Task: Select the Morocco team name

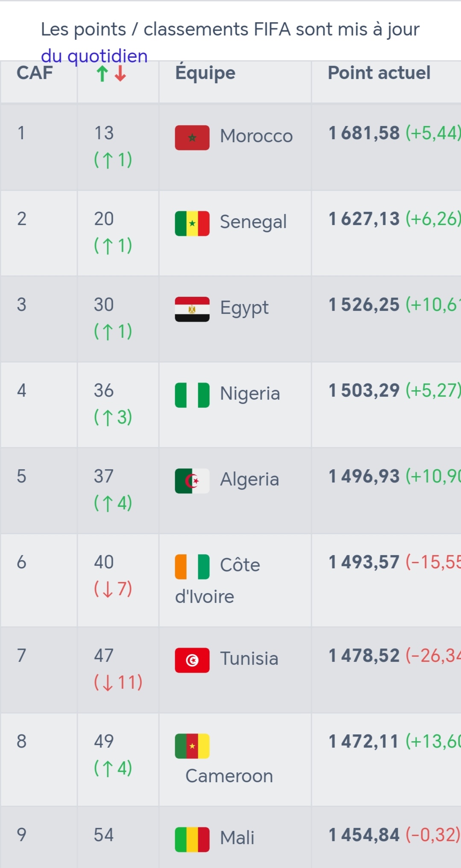Action: pos(256,136)
